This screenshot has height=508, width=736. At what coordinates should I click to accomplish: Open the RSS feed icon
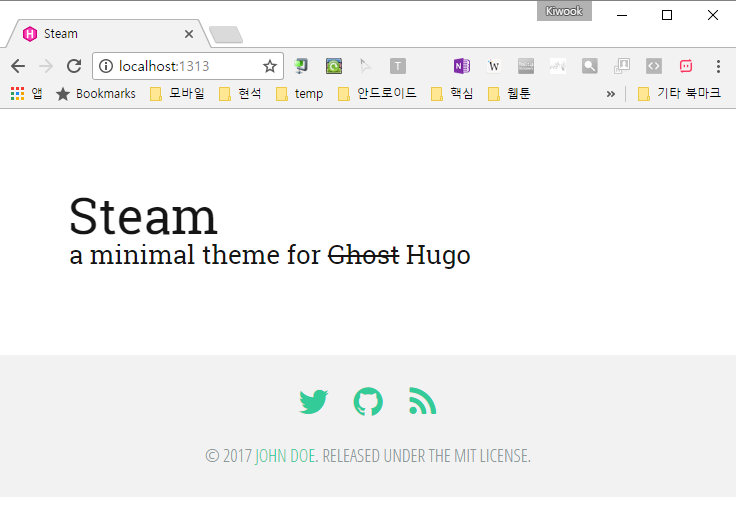coord(422,401)
